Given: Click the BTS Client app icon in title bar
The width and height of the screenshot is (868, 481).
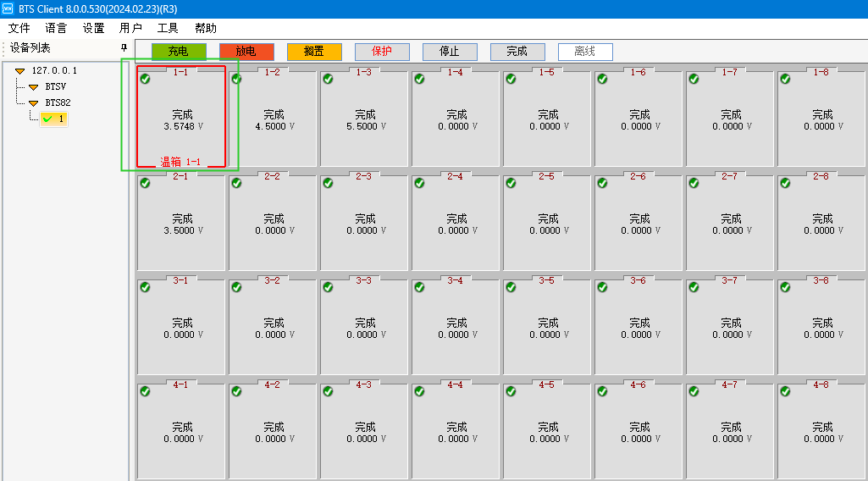Looking at the screenshot, I should pos(8,8).
